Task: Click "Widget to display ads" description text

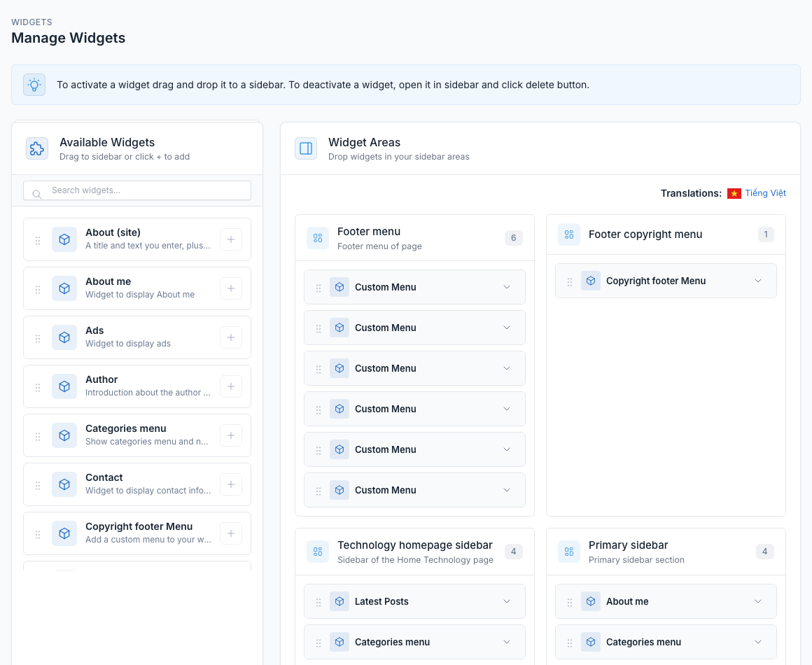Action: 128,344
